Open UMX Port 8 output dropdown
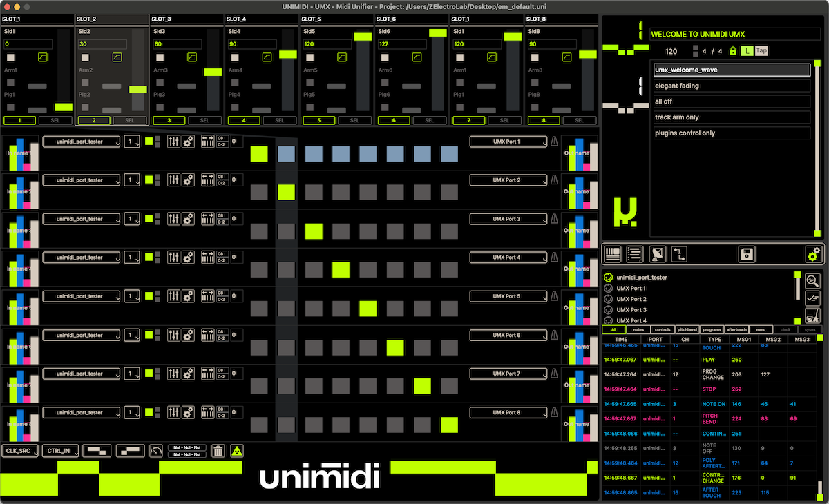Viewport: 829px width, 504px height. click(507, 412)
